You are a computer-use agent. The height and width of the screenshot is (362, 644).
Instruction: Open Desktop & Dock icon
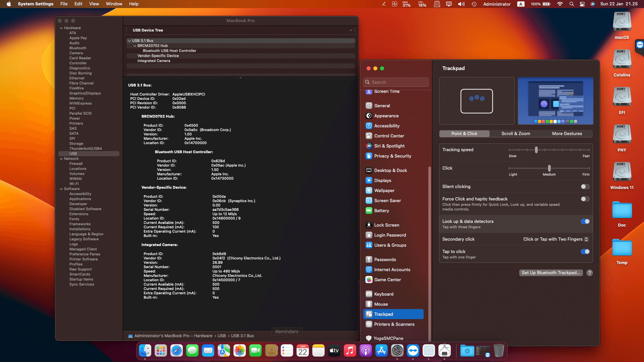tap(369, 170)
